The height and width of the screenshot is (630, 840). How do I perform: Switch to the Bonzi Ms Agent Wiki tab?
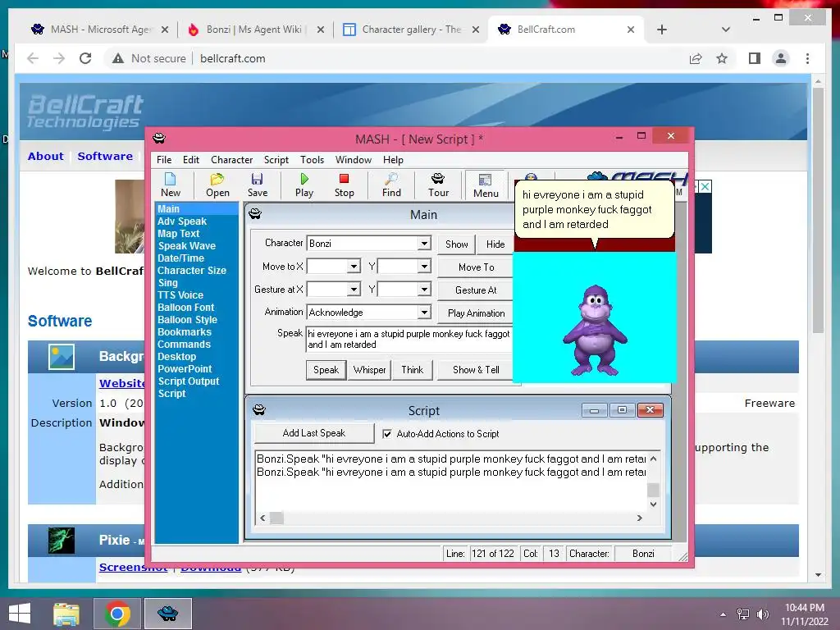tap(254, 30)
